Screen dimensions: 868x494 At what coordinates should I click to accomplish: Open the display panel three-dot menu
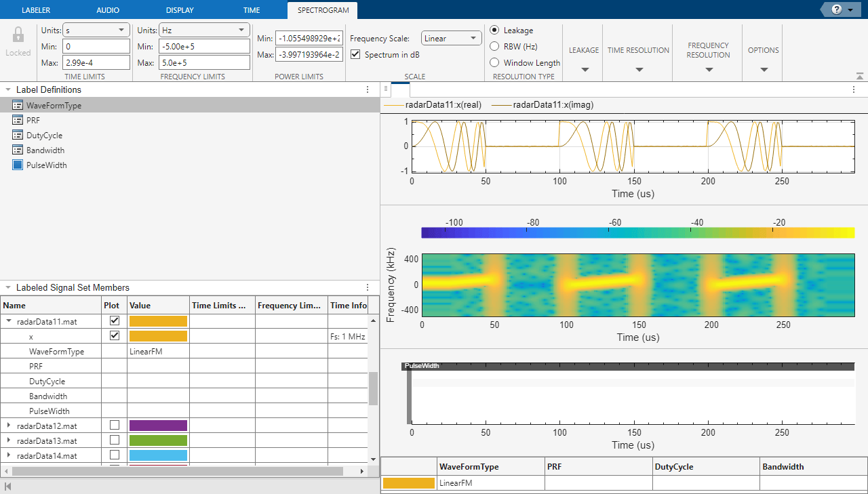[854, 89]
